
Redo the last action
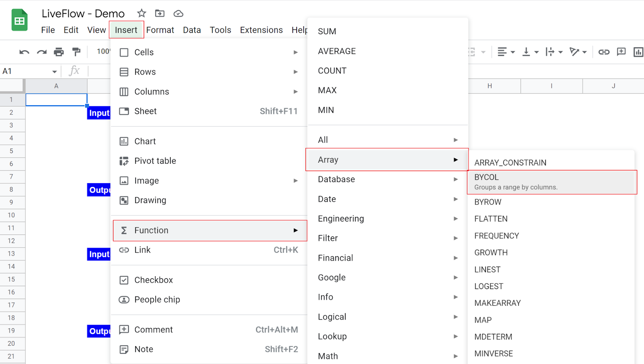41,52
